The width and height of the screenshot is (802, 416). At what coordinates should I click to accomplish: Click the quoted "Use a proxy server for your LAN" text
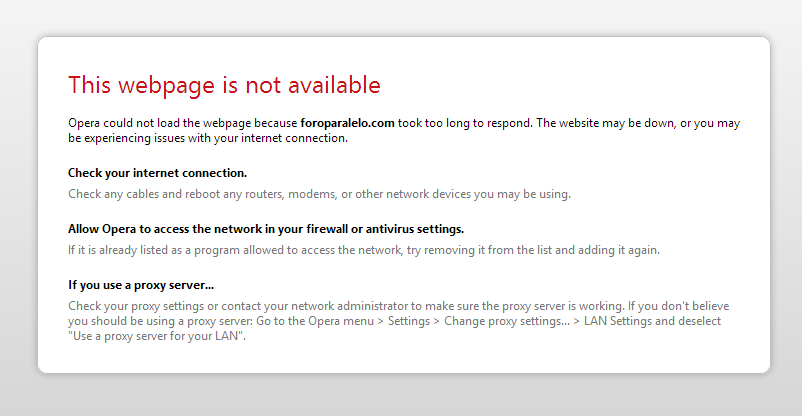point(157,336)
